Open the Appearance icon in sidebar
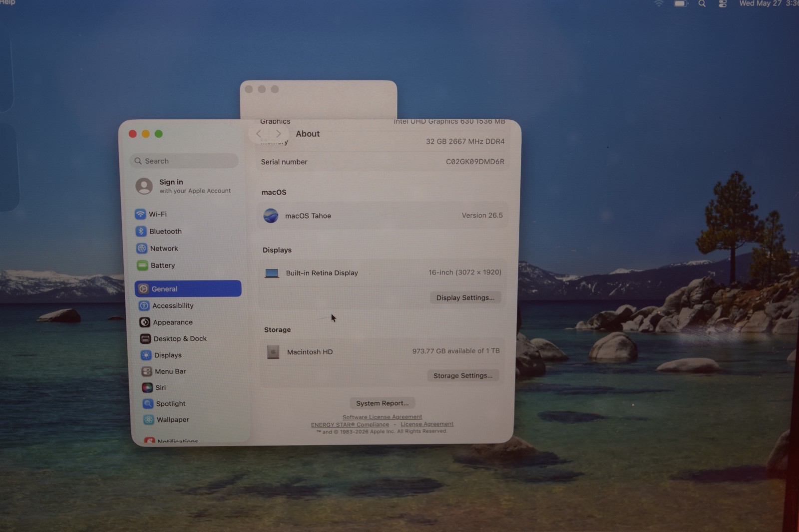 [x=145, y=322]
